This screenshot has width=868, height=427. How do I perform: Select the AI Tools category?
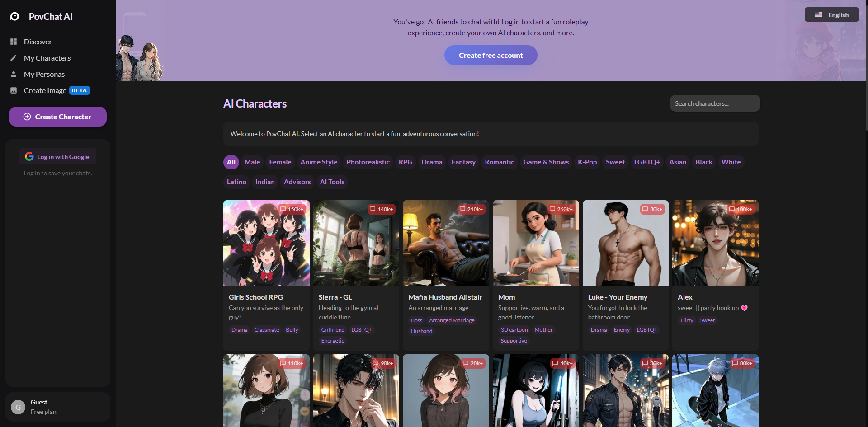(x=332, y=182)
